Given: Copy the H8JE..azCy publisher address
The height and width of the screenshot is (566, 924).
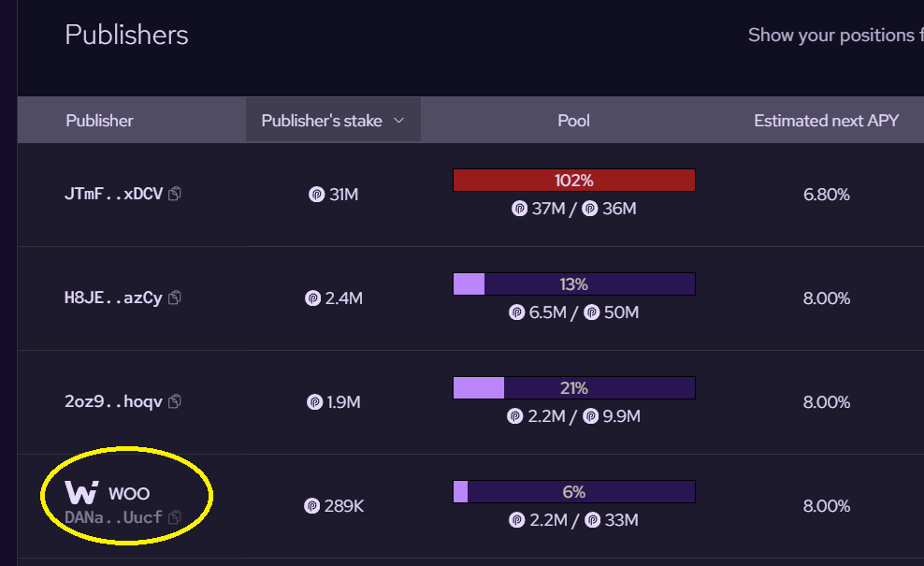Looking at the screenshot, I should point(175,298).
